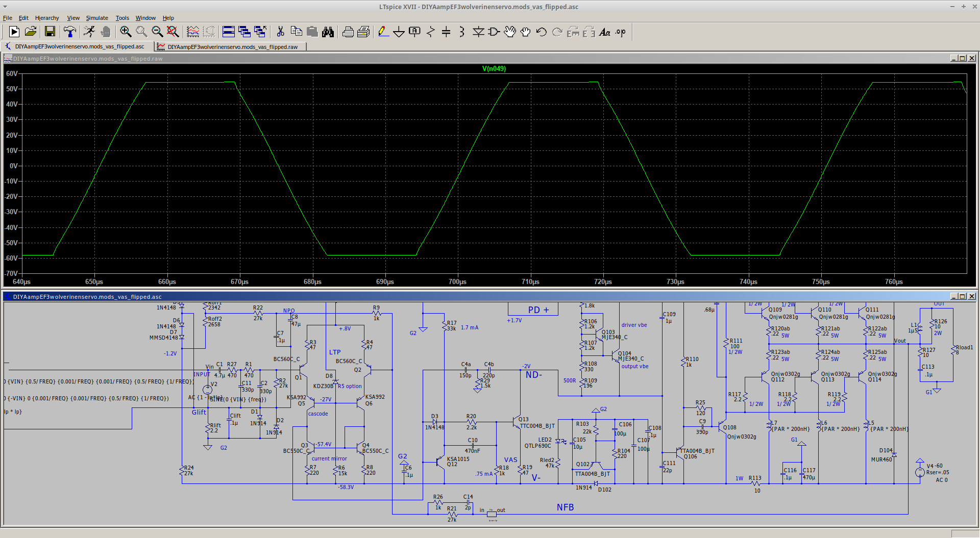The image size is (980, 538).
Task: Select the Text Aa tool
Action: click(x=605, y=32)
